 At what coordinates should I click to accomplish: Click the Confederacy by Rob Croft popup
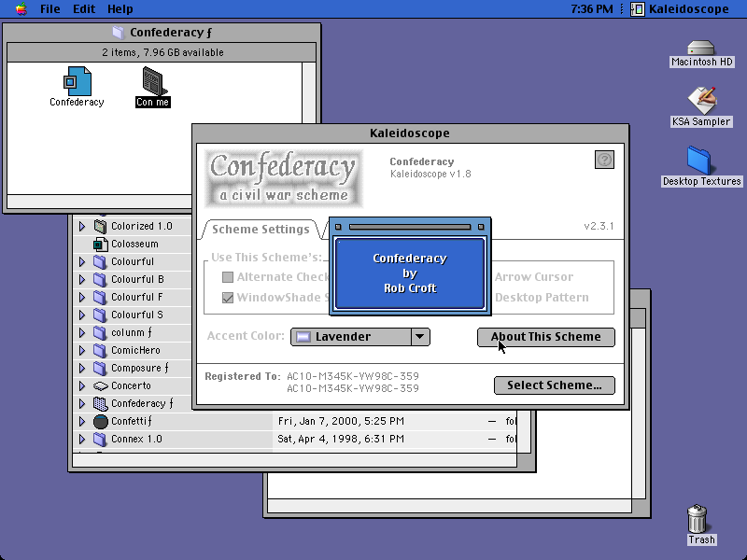tap(410, 273)
